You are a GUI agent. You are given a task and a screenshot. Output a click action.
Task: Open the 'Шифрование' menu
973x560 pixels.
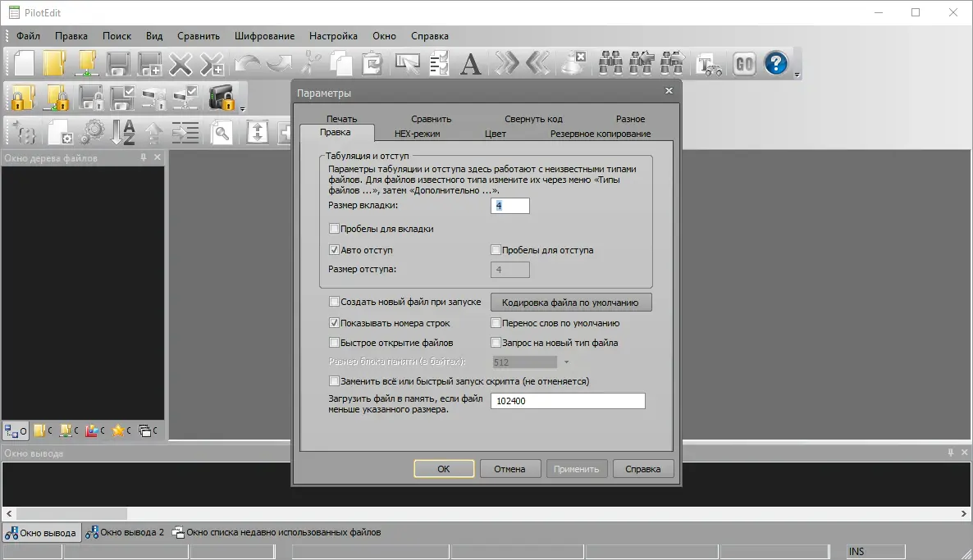264,36
